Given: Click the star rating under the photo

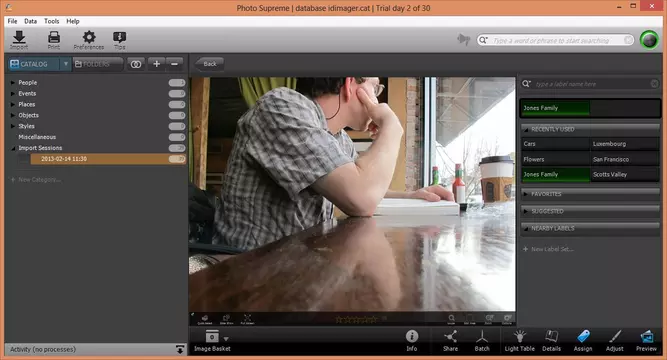Looking at the screenshot, I should (356, 319).
